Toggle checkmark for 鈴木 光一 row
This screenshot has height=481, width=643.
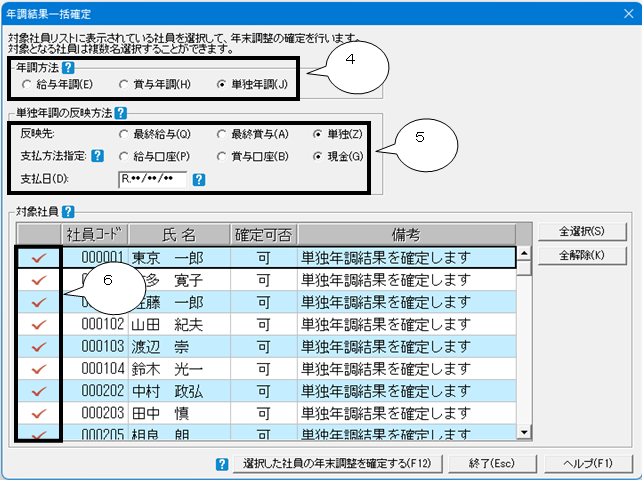39,369
